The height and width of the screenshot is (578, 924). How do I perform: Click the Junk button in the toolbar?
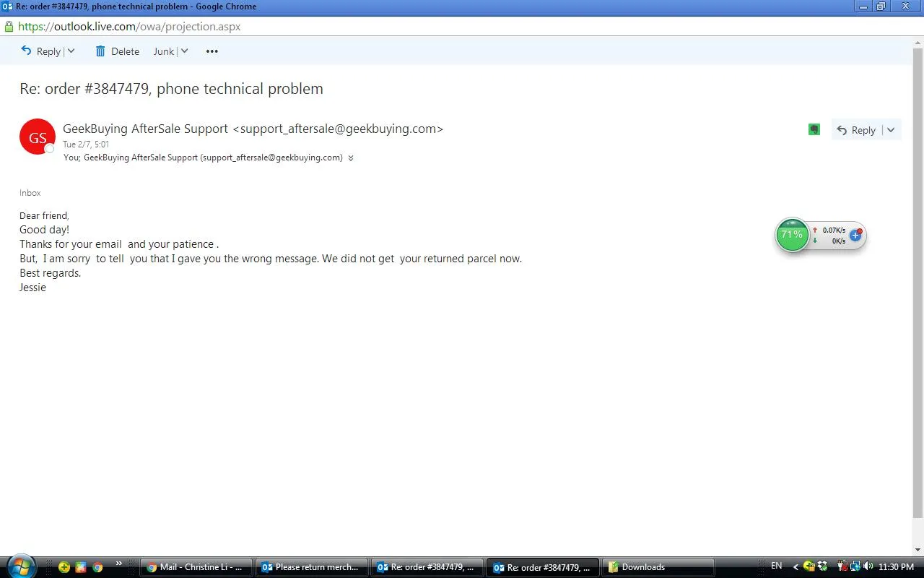coord(164,51)
